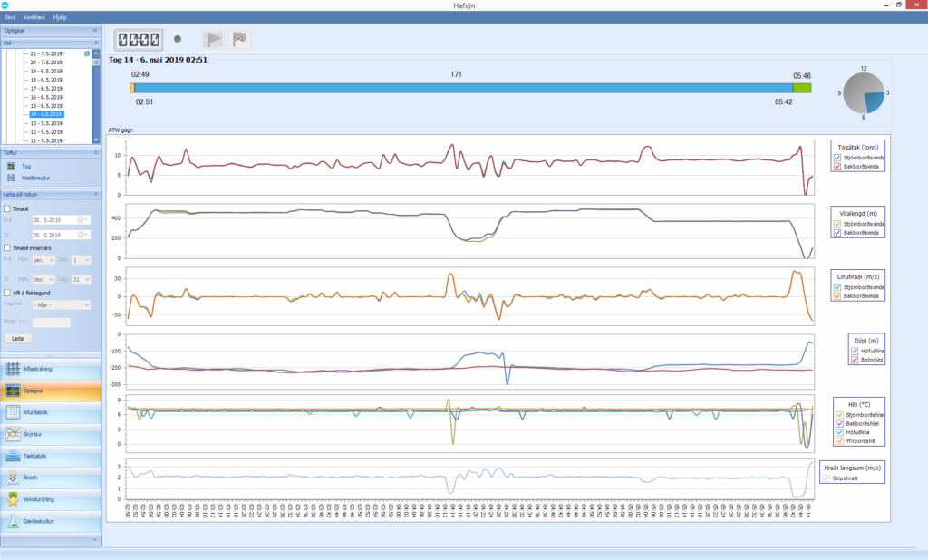Select haul 14 - 6.5.2019
The image size is (928, 560).
click(46, 114)
